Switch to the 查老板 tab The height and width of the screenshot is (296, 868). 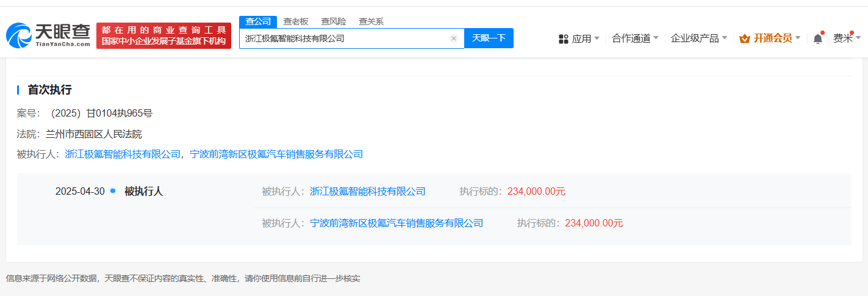point(296,21)
